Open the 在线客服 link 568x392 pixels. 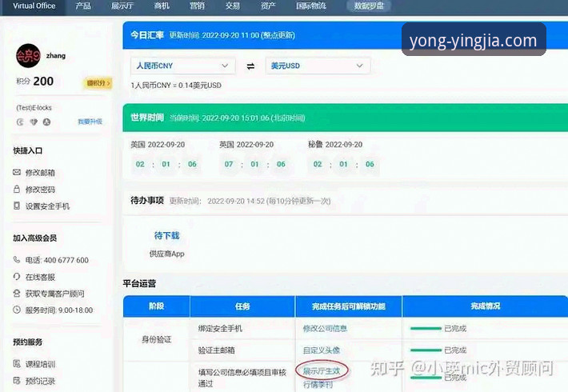coord(40,277)
